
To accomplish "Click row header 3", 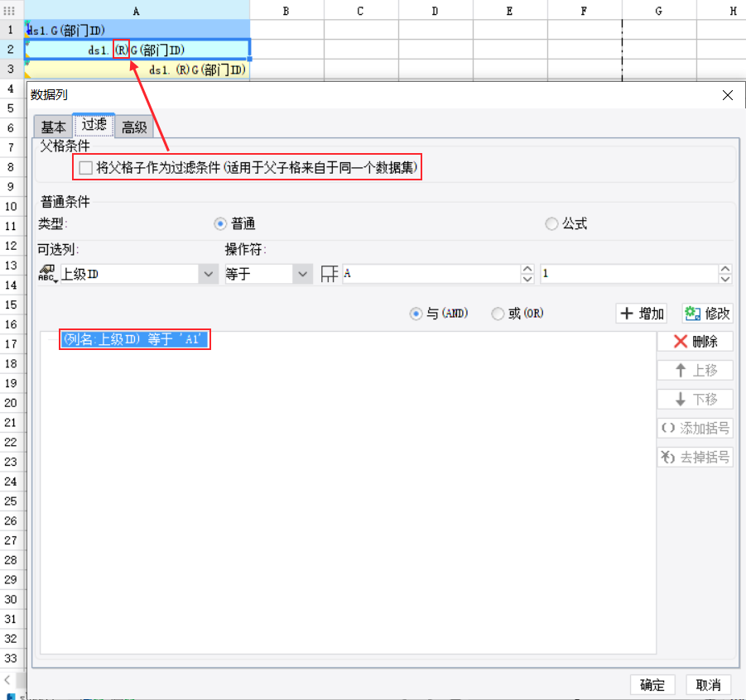I will pos(12,70).
